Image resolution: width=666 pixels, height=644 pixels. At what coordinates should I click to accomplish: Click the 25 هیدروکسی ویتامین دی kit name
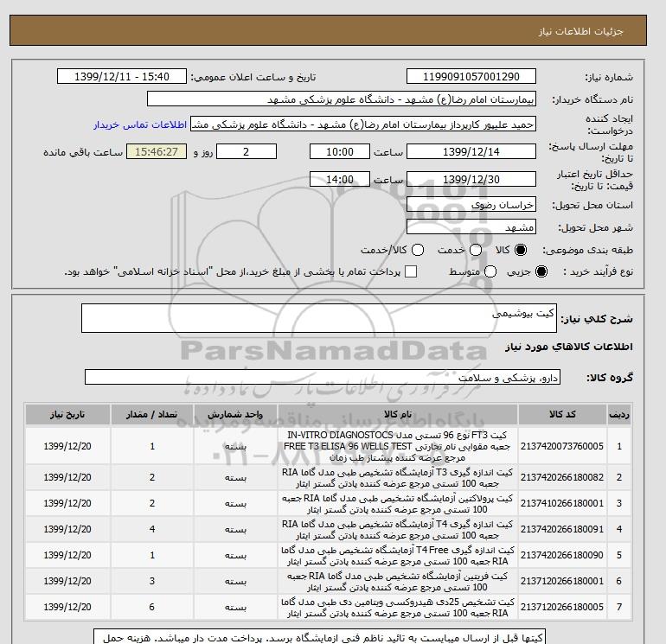coord(398,608)
